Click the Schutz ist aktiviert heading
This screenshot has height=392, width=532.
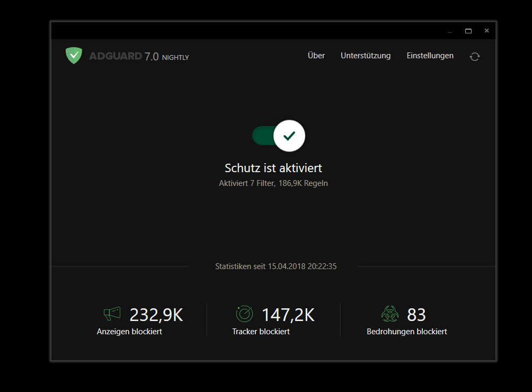pyautogui.click(x=273, y=168)
